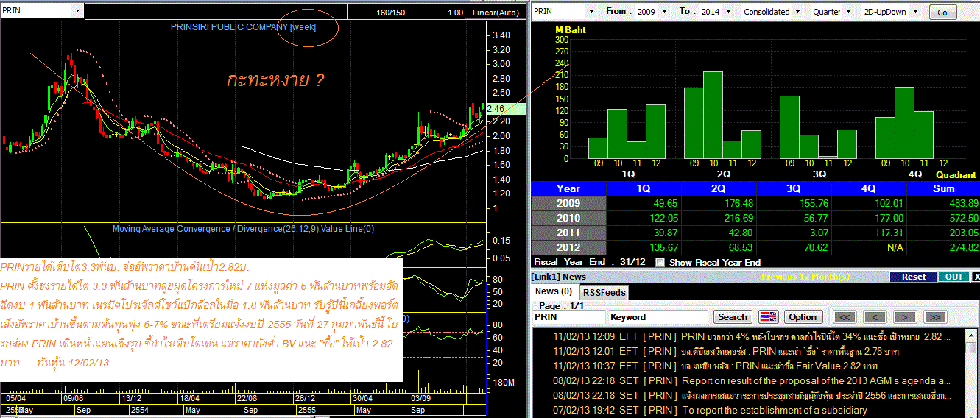Close the Link1 News panel with X
The image size is (980, 418).
point(976,277)
